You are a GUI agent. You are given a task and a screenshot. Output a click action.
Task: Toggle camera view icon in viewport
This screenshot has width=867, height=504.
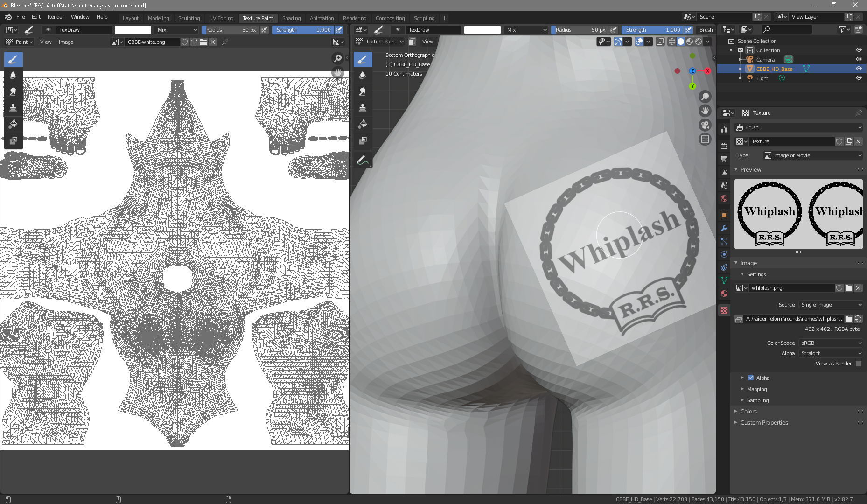(705, 125)
